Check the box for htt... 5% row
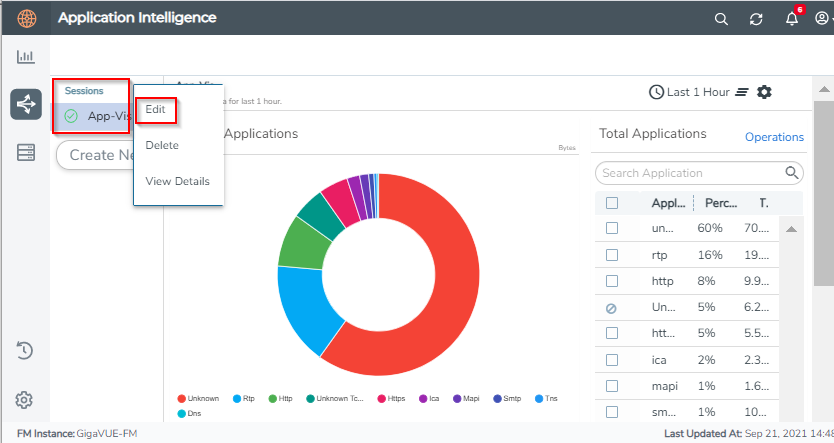The image size is (834, 443). pyautogui.click(x=612, y=333)
